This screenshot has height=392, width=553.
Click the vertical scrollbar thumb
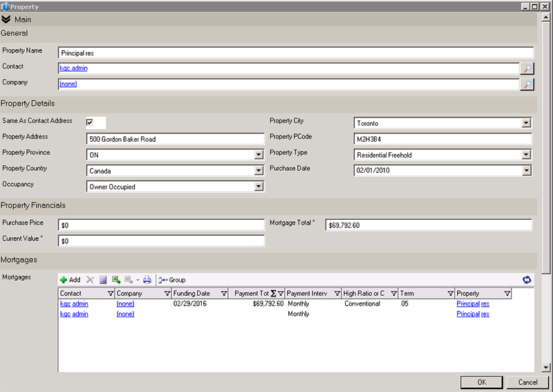(546, 147)
